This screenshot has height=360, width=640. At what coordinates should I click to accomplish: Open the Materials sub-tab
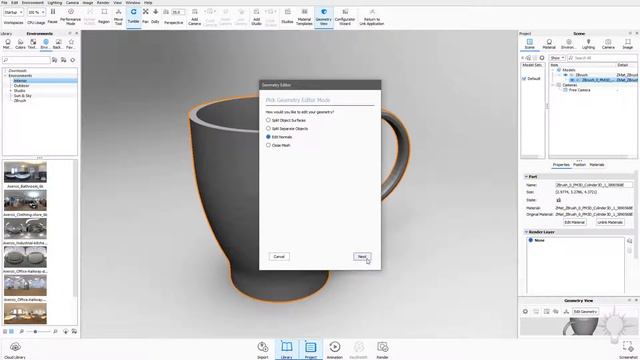[x=597, y=164]
